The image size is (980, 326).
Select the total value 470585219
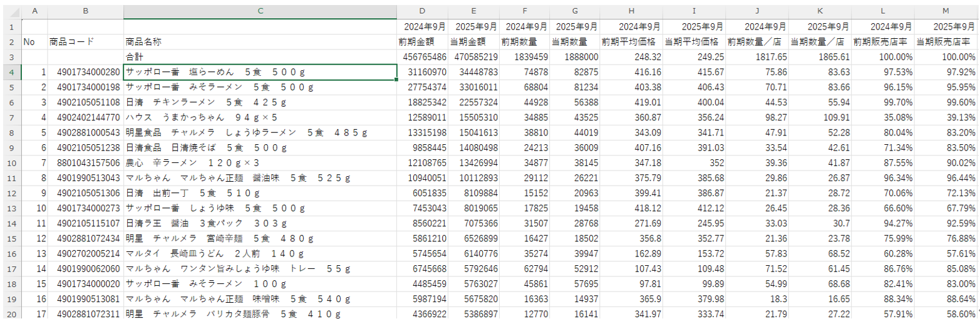(x=473, y=57)
